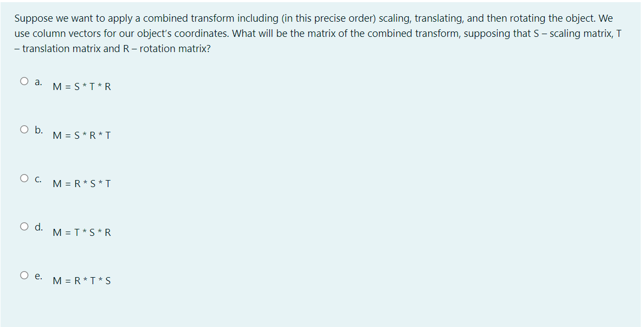Click the text M = S * R * T

pyautogui.click(x=82, y=135)
